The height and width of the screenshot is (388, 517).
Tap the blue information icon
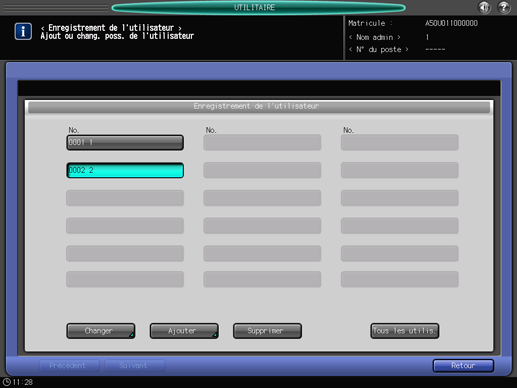click(x=23, y=32)
